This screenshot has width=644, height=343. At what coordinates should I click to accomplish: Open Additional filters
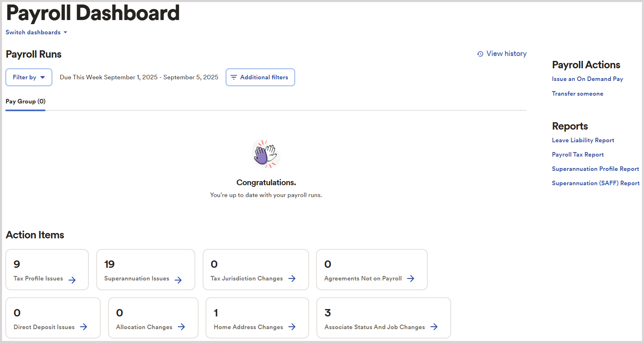[260, 77]
